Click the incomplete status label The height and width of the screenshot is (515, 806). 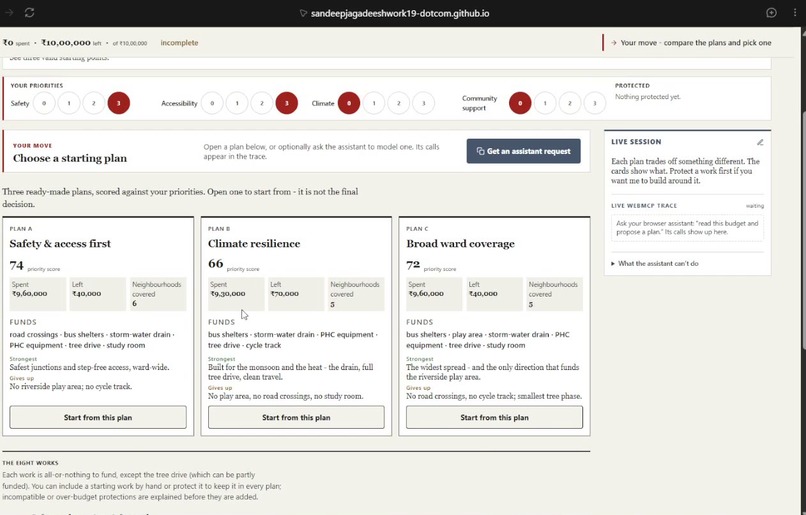[x=179, y=43]
